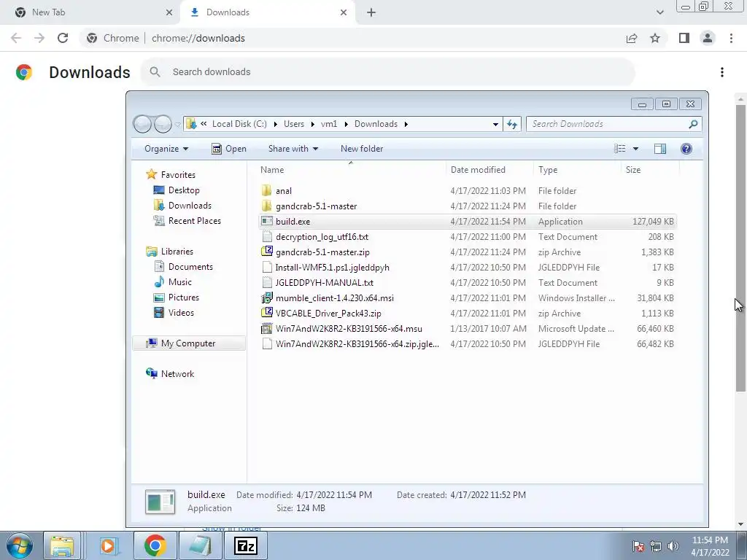Click the Chrome page vertical scrollbar

click(x=740, y=248)
